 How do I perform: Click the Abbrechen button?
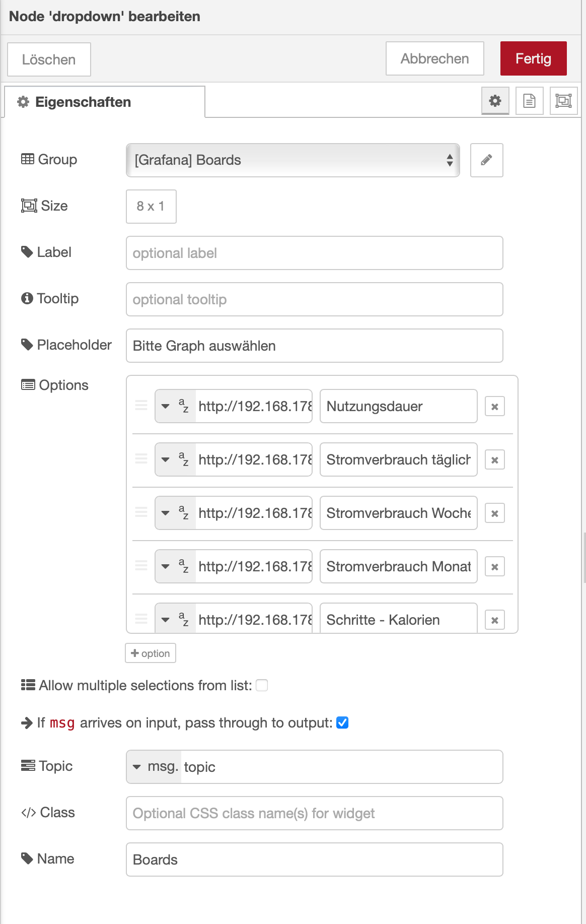pyautogui.click(x=435, y=58)
